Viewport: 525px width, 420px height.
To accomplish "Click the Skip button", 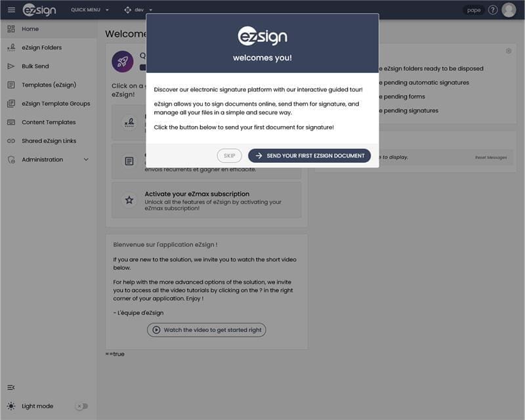I will (x=229, y=156).
